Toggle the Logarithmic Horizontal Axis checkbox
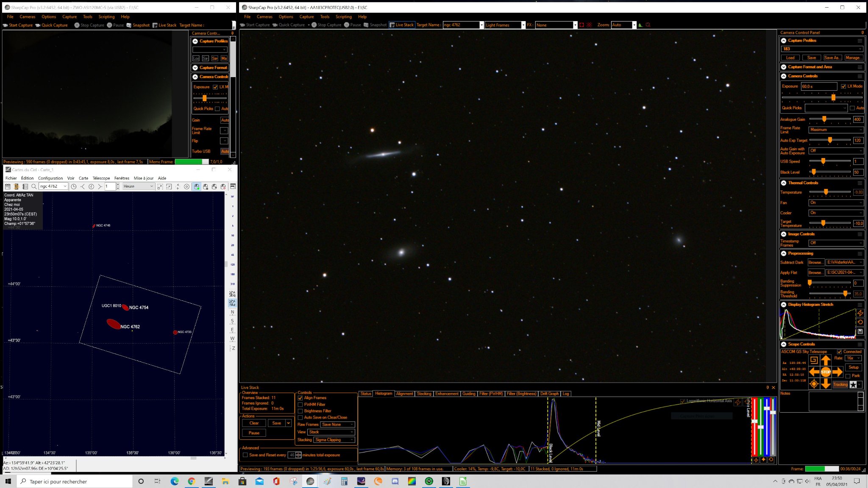The image size is (868, 488). (x=682, y=401)
